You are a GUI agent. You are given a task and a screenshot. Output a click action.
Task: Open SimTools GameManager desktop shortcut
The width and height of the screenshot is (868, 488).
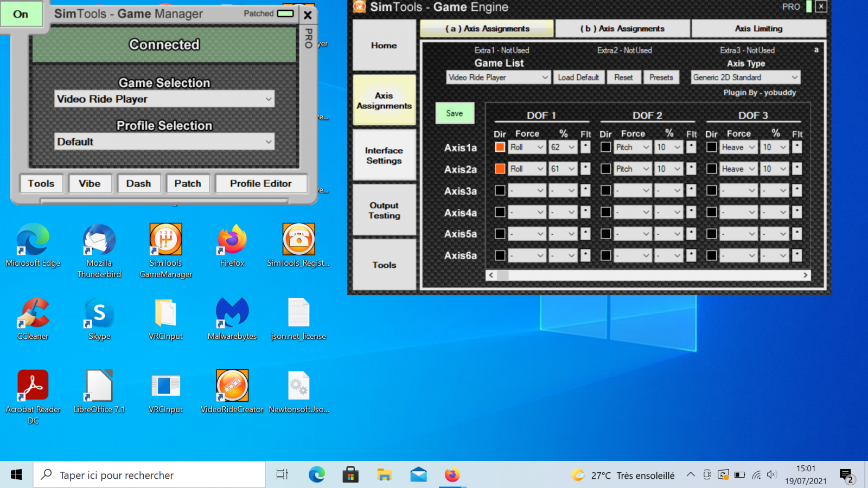point(166,240)
